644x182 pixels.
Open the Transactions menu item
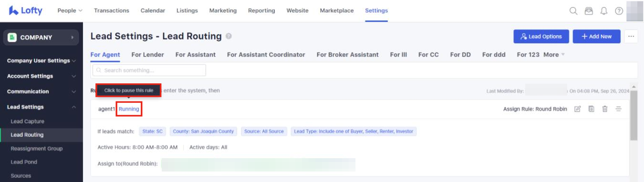(112, 10)
